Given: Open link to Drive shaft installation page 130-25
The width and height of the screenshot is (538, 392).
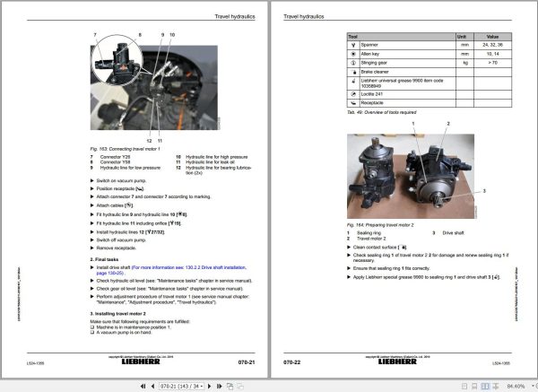Looking at the screenshot, I should click(171, 270).
